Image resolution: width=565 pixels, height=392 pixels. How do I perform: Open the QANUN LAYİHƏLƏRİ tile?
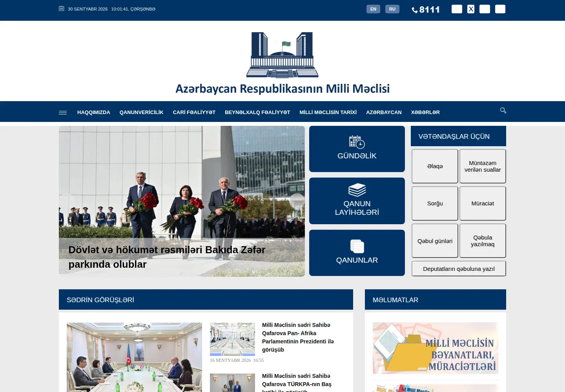[x=357, y=201]
